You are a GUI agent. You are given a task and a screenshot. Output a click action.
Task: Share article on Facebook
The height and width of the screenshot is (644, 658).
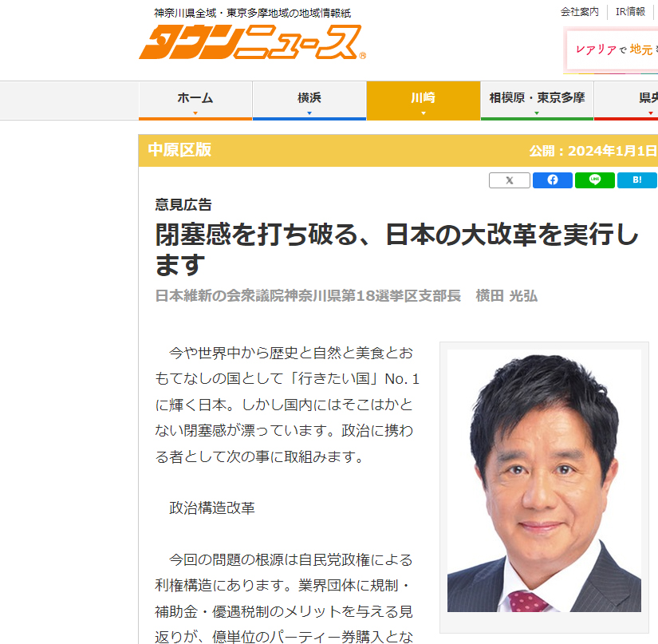coord(553,180)
